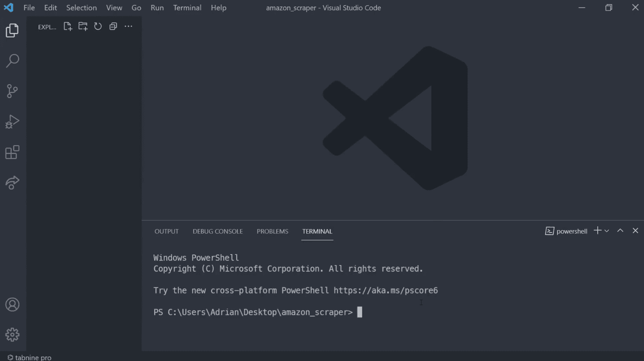Click the EXPL... panel title
This screenshot has height=361, width=644.
[x=47, y=27]
